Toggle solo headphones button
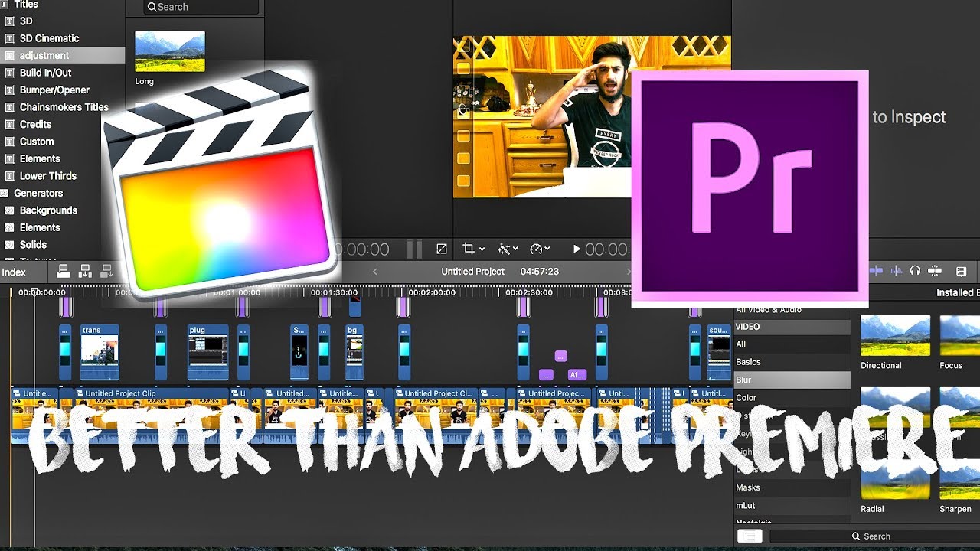Screen dimensions: 980x551 pyautogui.click(x=915, y=271)
